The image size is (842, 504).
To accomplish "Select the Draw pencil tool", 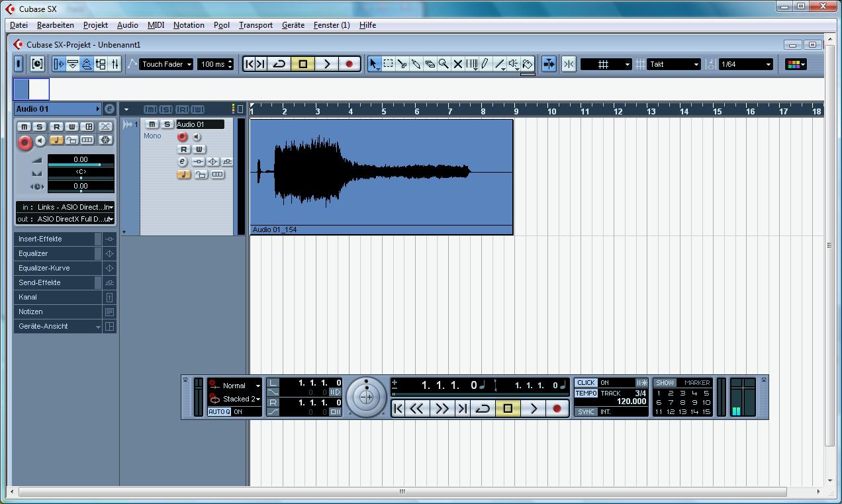I will [x=485, y=64].
